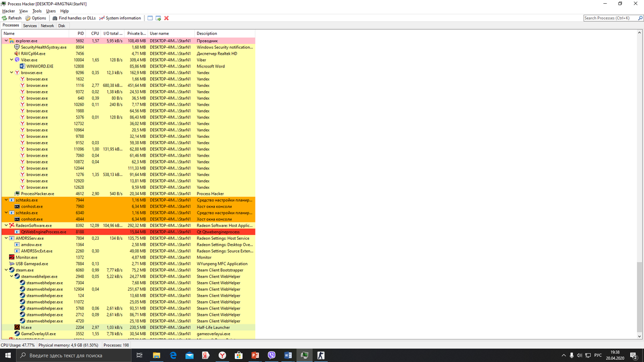Click the steam.exe process icon
Viewport: 644px width, 362px height.
click(12, 270)
